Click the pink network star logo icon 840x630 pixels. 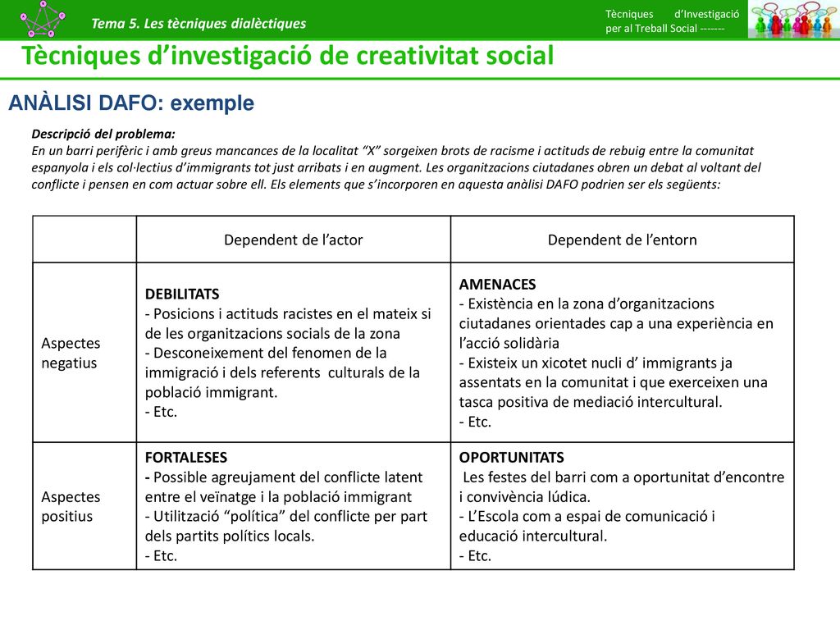pyautogui.click(x=43, y=19)
